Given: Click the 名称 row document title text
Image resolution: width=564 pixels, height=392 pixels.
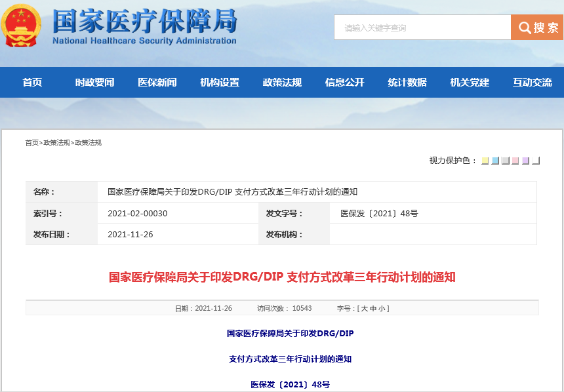Looking at the screenshot, I should click(232, 192).
